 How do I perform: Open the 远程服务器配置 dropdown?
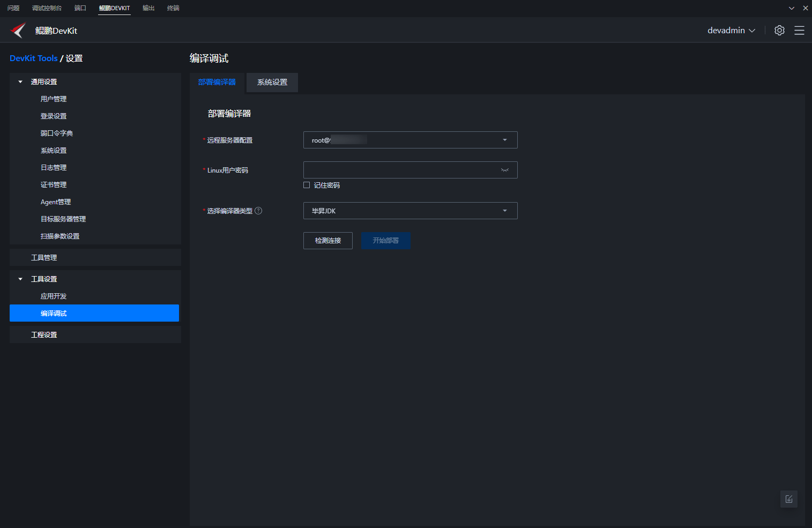coord(411,140)
